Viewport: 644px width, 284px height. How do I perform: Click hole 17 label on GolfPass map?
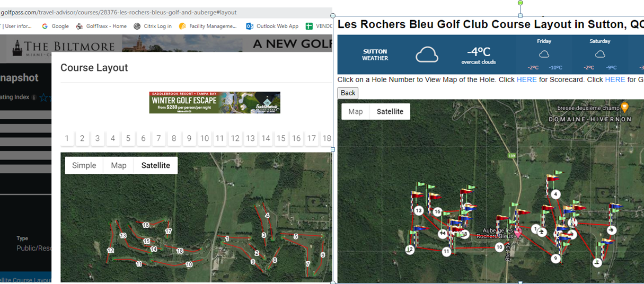coord(169,231)
